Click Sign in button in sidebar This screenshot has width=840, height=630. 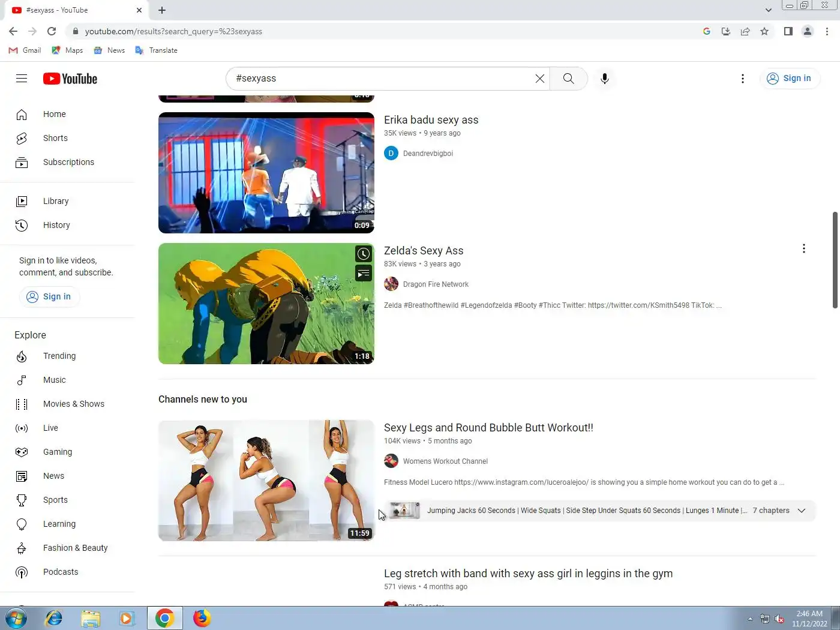pos(49,296)
